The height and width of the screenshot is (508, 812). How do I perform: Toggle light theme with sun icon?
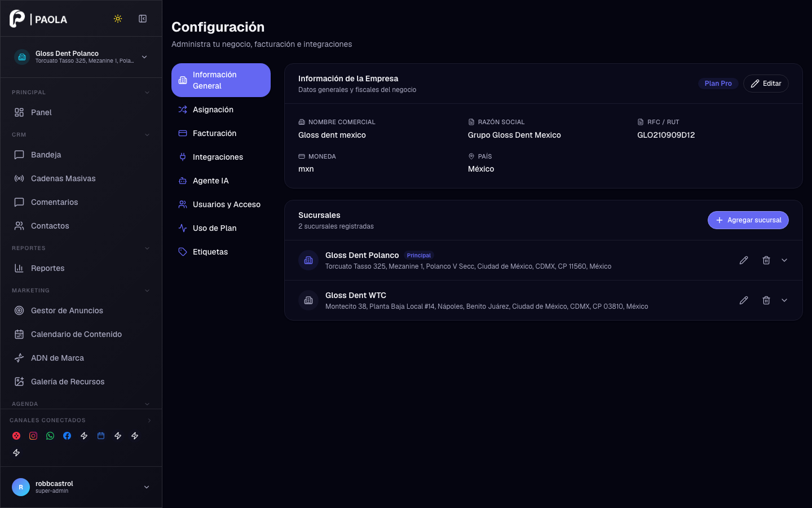(x=118, y=19)
